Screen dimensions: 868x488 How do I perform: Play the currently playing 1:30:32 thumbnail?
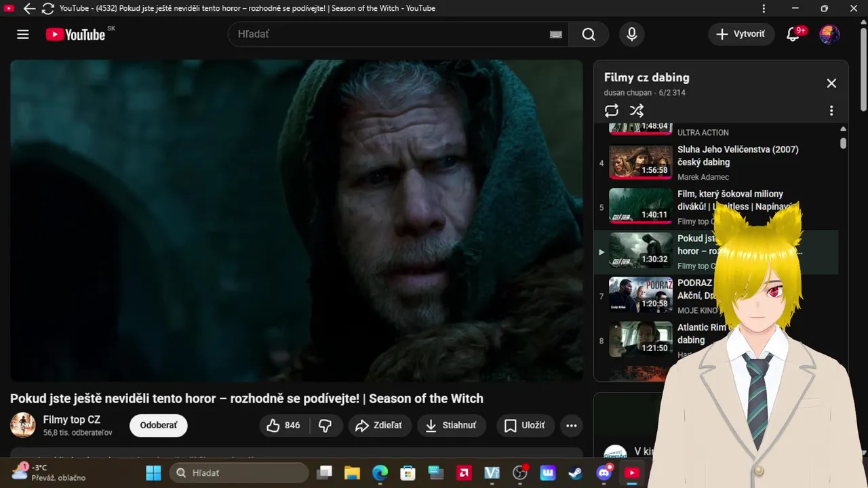click(x=640, y=251)
